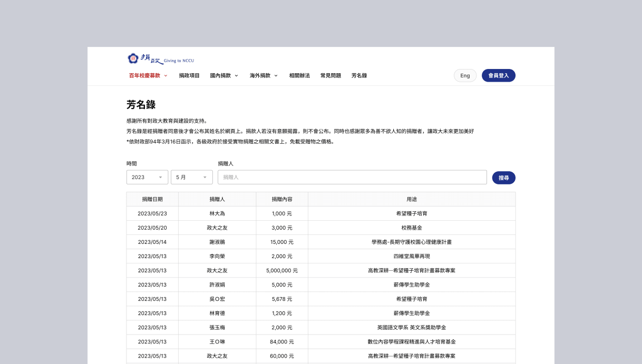This screenshot has height=364, width=642.
Task: Click the 84,000 元 amount cell
Action: point(282,341)
